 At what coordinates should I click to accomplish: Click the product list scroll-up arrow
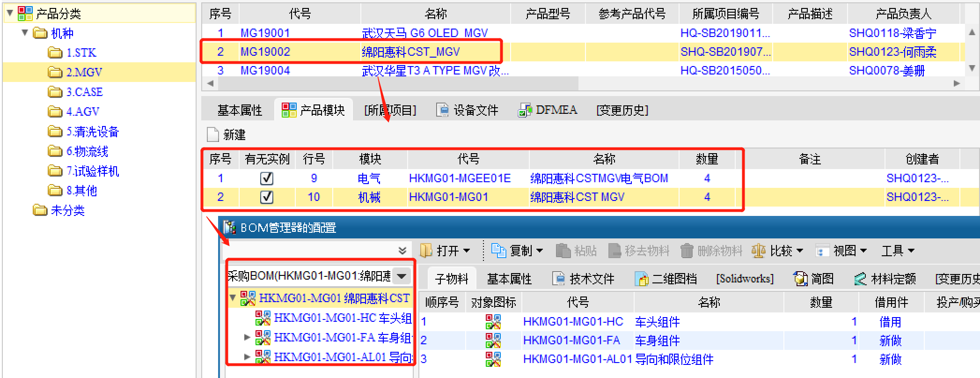point(972,32)
